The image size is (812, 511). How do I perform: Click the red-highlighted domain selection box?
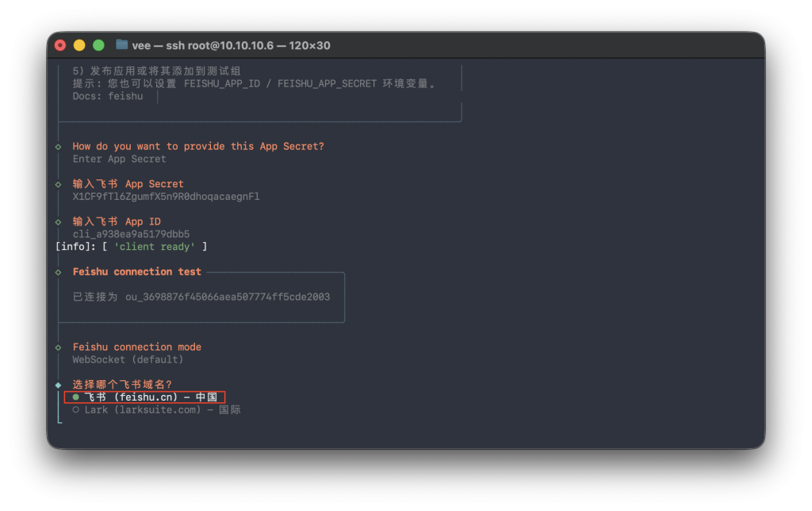pos(144,397)
